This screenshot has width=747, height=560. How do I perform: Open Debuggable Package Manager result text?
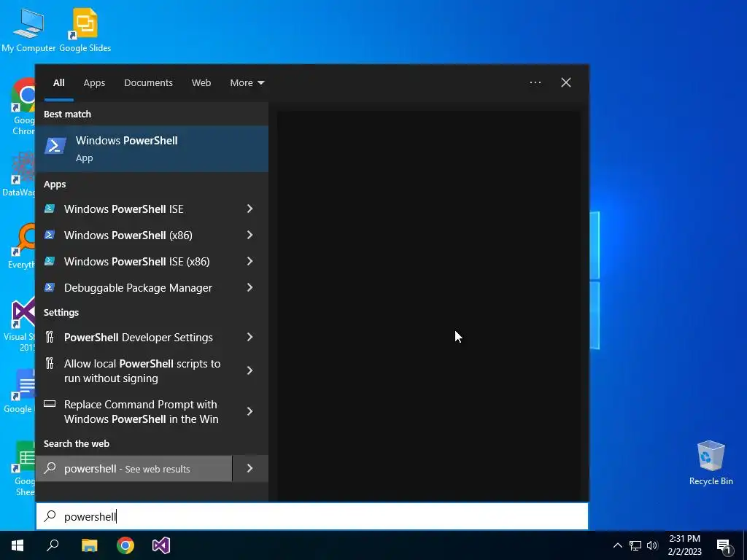[x=138, y=287]
